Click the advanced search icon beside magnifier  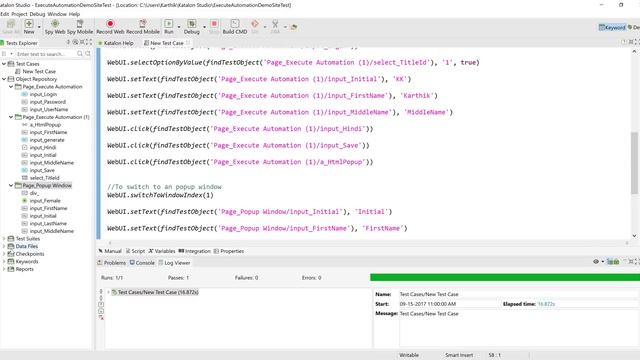(88, 54)
